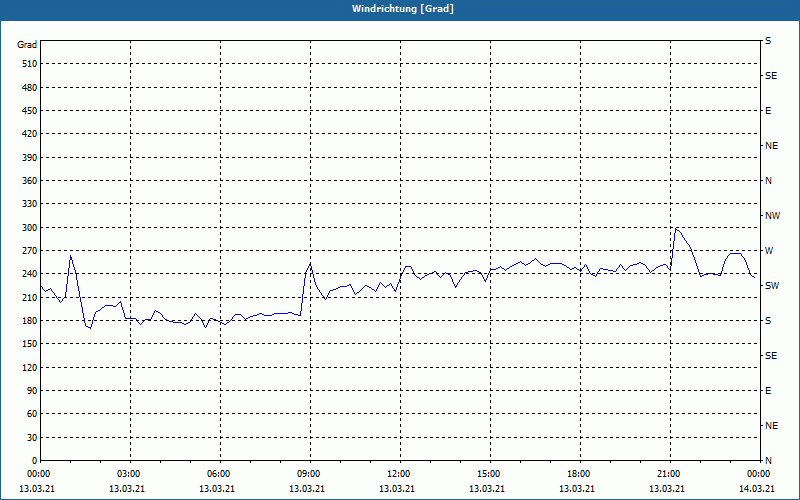The width and height of the screenshot is (800, 500).
Task: Click the 00:00 label above 14.03.21
Action: 759,474
